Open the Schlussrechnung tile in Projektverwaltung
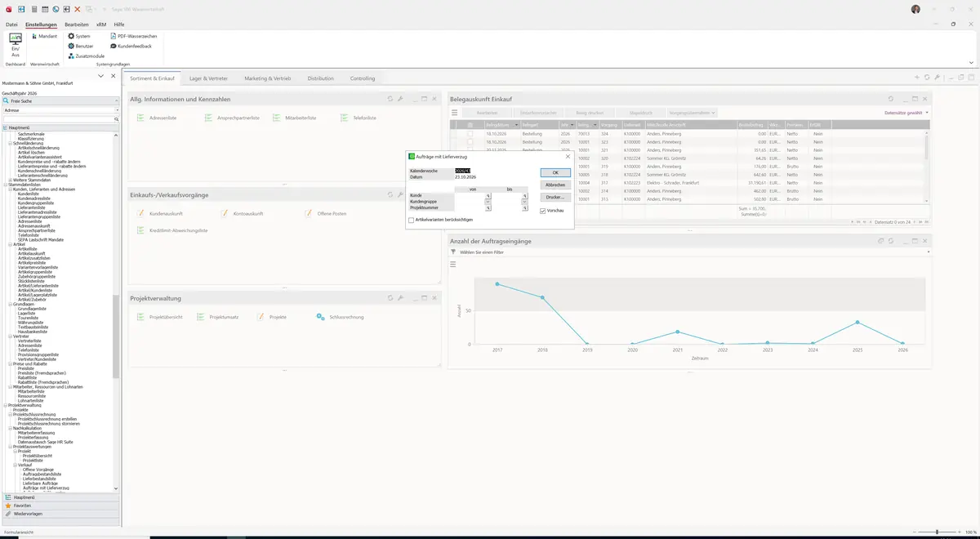 [x=340, y=317]
